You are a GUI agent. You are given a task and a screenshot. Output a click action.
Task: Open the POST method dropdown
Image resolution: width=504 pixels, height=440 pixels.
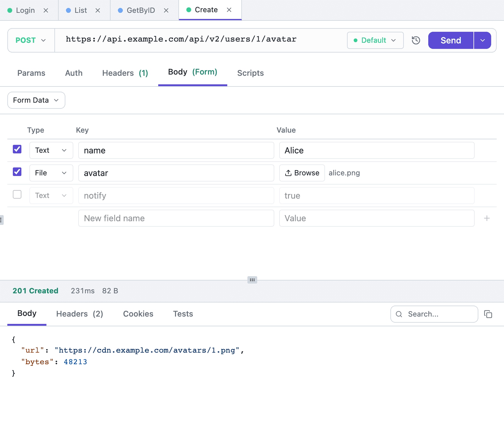31,40
